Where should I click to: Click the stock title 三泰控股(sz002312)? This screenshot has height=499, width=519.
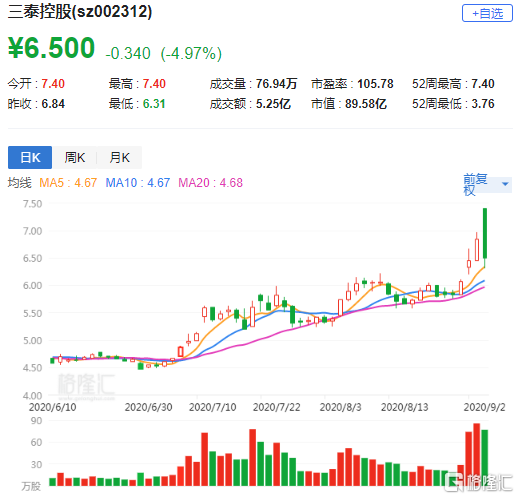(80, 12)
